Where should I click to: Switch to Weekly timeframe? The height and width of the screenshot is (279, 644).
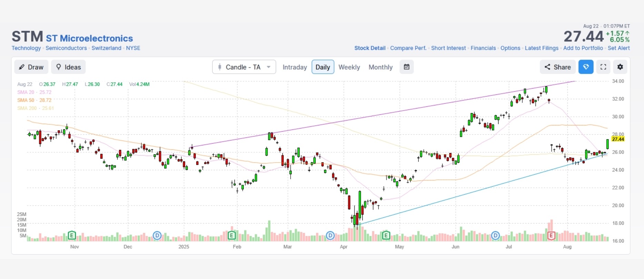[349, 67]
